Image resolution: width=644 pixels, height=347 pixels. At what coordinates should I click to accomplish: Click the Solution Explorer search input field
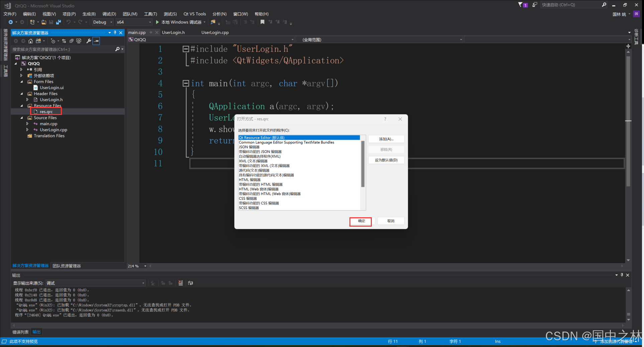click(x=63, y=49)
